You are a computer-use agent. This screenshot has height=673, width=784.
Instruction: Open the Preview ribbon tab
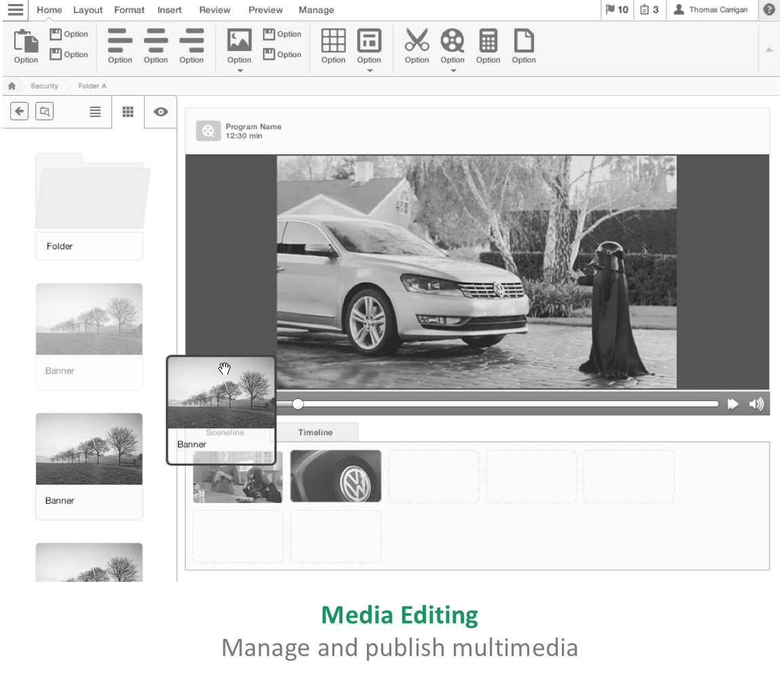[266, 10]
